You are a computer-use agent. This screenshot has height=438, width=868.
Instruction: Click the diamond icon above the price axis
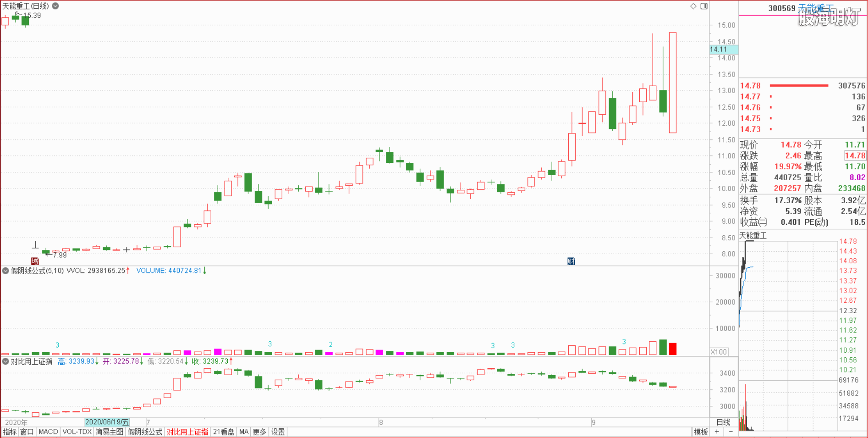pyautogui.click(x=693, y=6)
